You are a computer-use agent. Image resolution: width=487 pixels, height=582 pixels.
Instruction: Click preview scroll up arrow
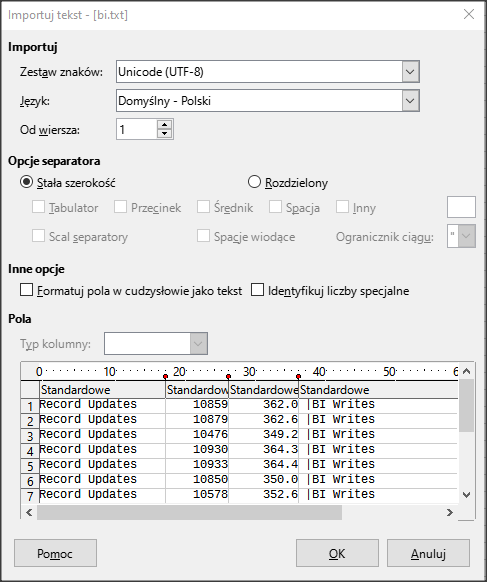point(467,371)
